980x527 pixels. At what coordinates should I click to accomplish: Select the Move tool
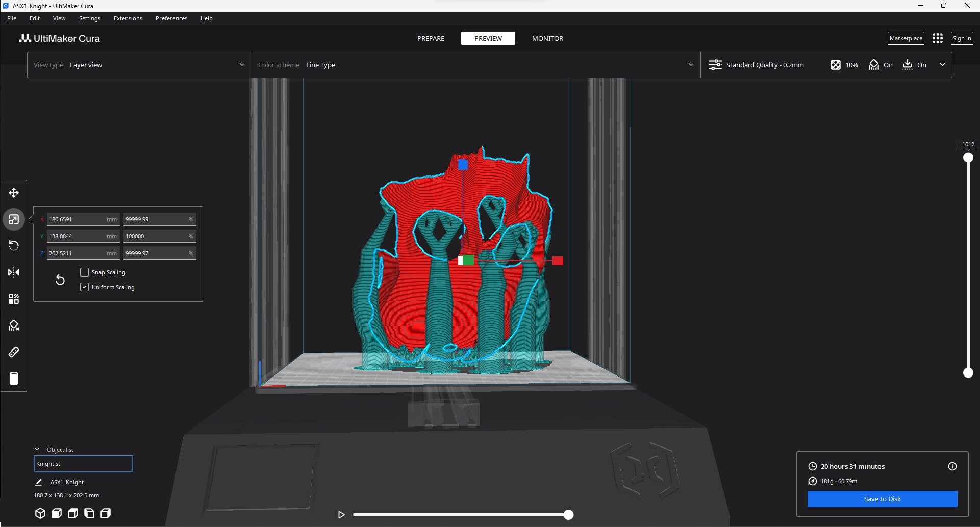coord(14,193)
